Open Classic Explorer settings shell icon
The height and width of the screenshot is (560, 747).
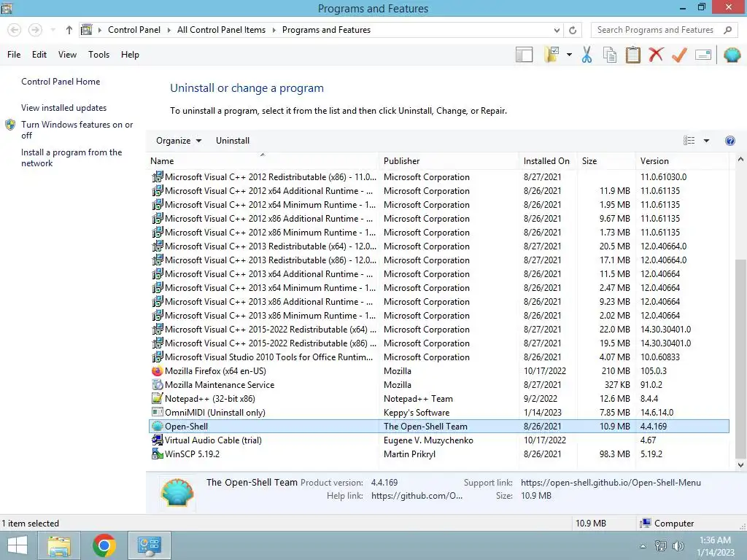pyautogui.click(x=732, y=55)
